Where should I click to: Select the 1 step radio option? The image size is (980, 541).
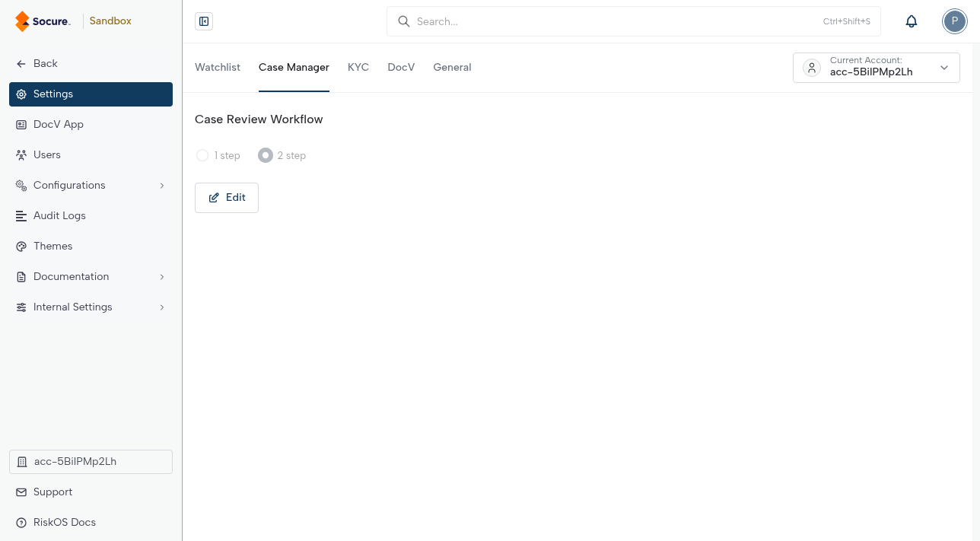[x=202, y=155]
